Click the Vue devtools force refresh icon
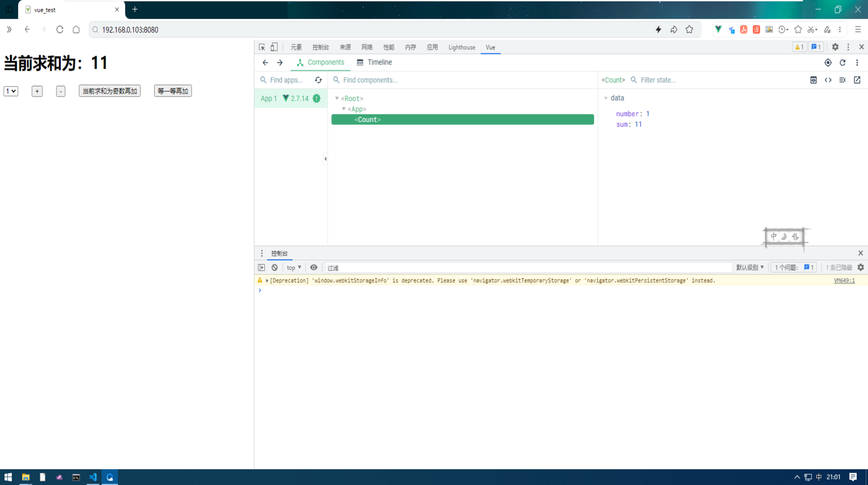Image resolution: width=868 pixels, height=485 pixels. click(843, 62)
